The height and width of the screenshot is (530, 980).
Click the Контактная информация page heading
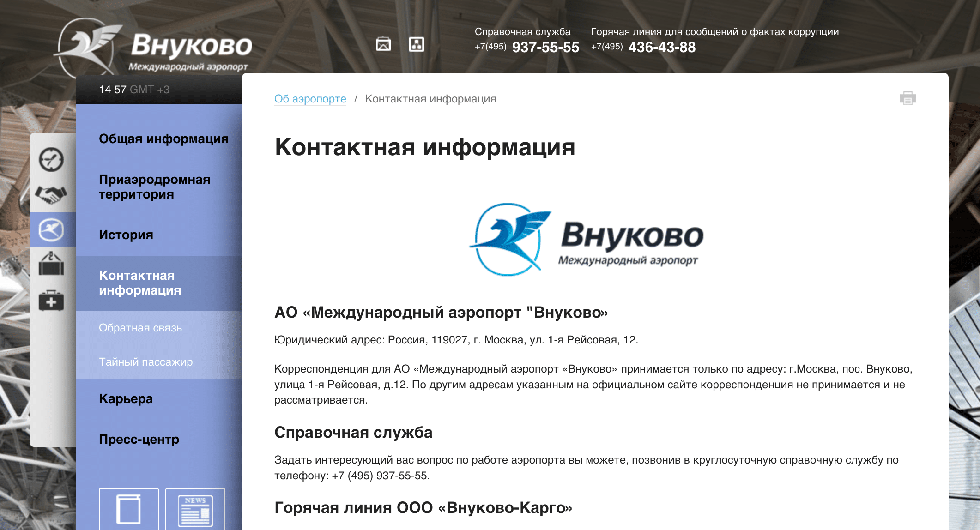click(x=425, y=147)
